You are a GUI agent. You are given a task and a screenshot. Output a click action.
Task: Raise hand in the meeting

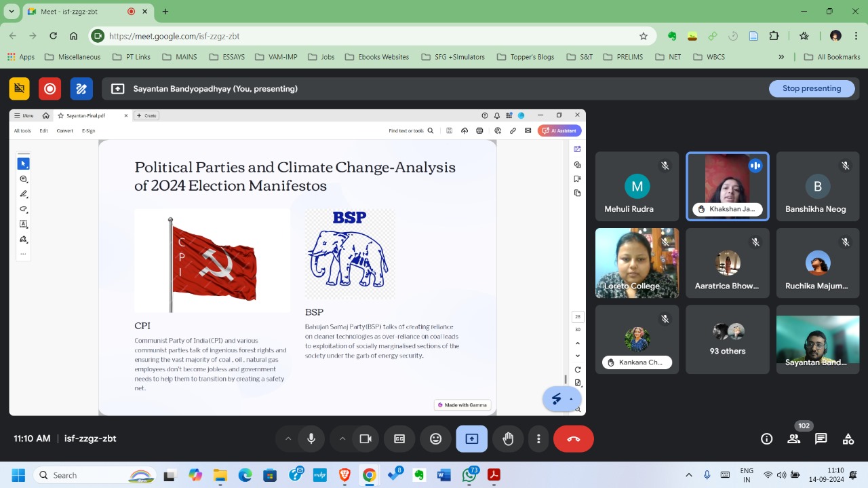coord(508,439)
